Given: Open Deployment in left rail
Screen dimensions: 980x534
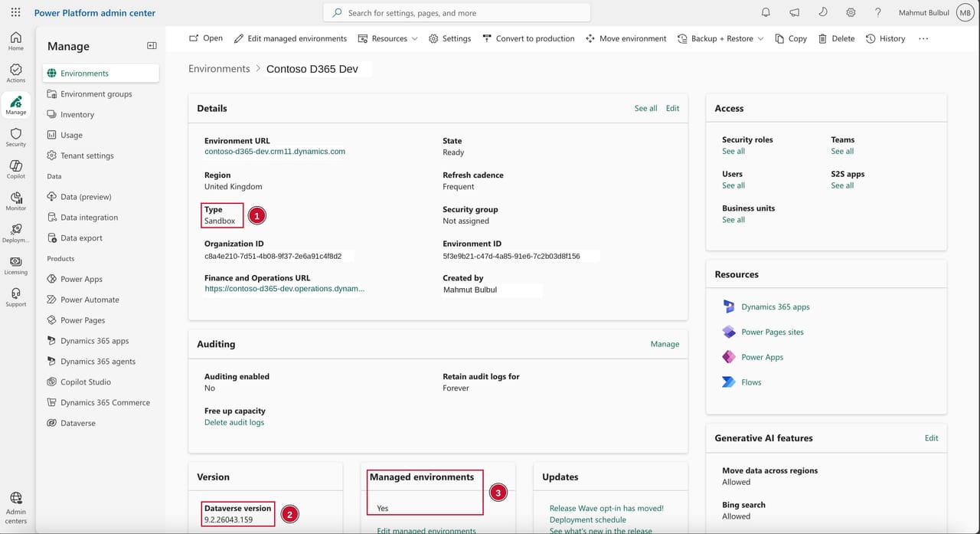Looking at the screenshot, I should pyautogui.click(x=15, y=233).
